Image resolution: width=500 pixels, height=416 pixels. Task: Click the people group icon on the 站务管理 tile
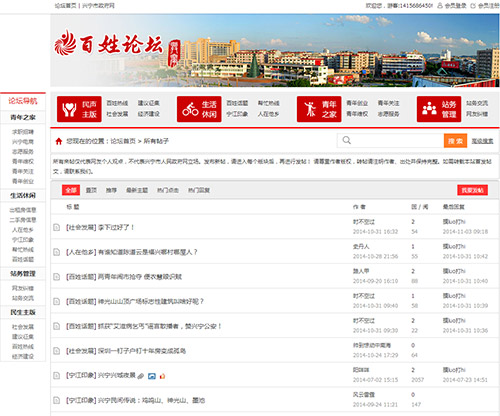click(x=429, y=109)
